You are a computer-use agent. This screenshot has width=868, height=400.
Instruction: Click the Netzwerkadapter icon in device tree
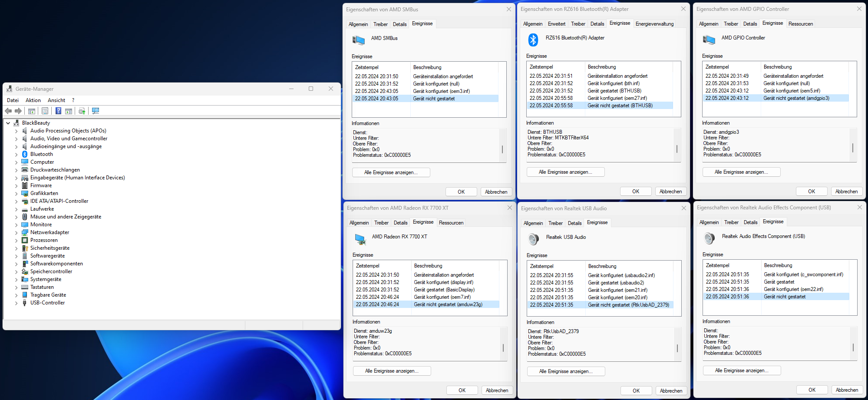coord(25,232)
